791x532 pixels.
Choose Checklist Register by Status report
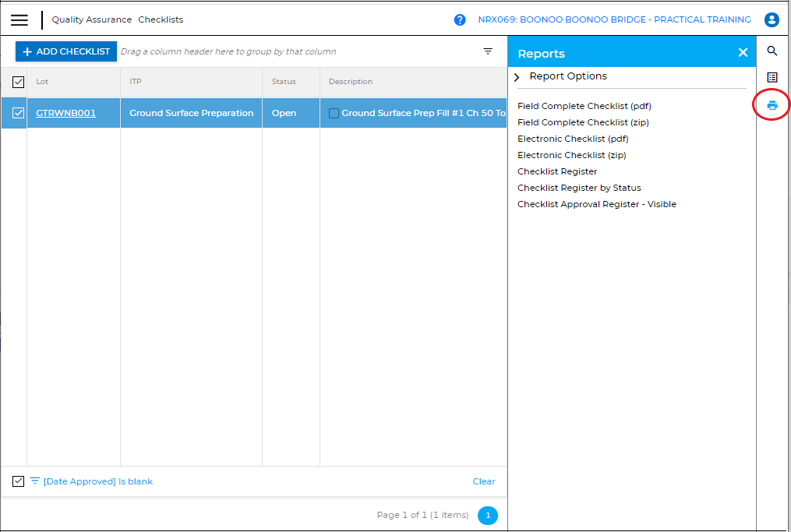pos(579,188)
